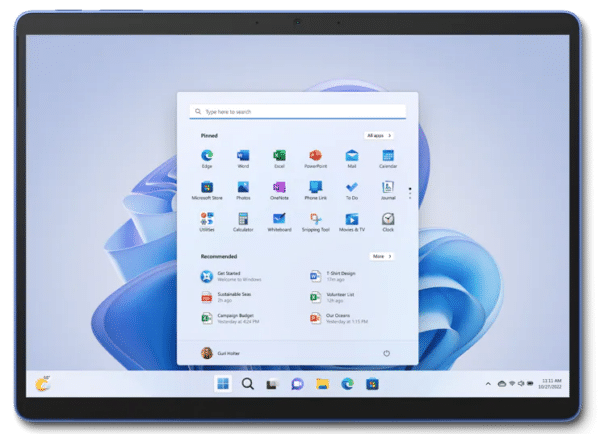Open the Campaign Budget spreadsheet
600x434 pixels.
point(230,318)
